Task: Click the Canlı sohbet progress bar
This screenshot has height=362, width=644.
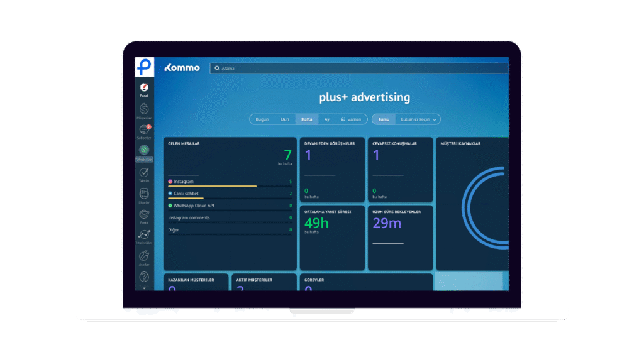Action: pyautogui.click(x=186, y=198)
